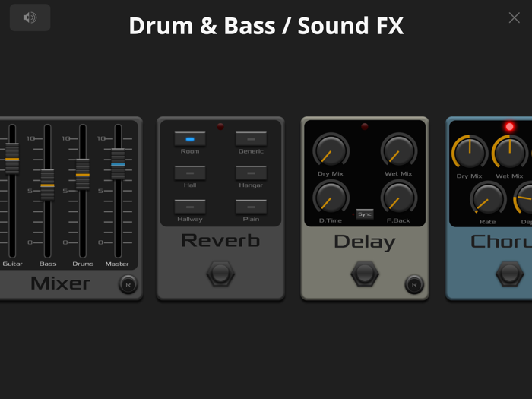Click the Drums label under the fader
This screenshot has width=532, height=399.
[x=83, y=264]
